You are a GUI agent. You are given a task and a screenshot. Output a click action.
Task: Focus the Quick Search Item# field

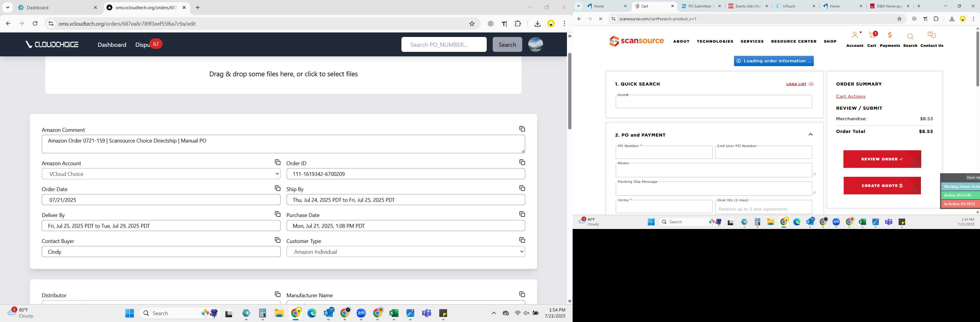[x=714, y=101]
